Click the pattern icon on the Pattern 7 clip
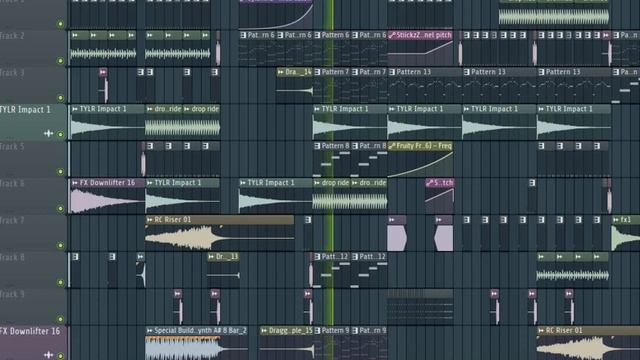640x360 pixels. tap(318, 72)
